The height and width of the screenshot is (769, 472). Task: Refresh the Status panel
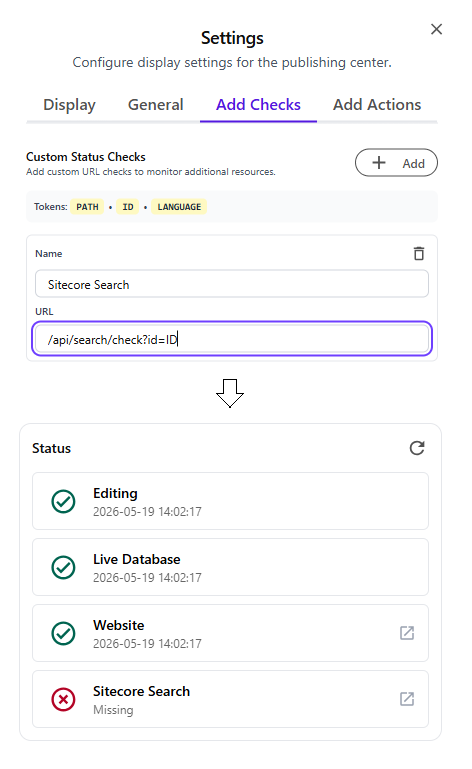[x=417, y=448]
